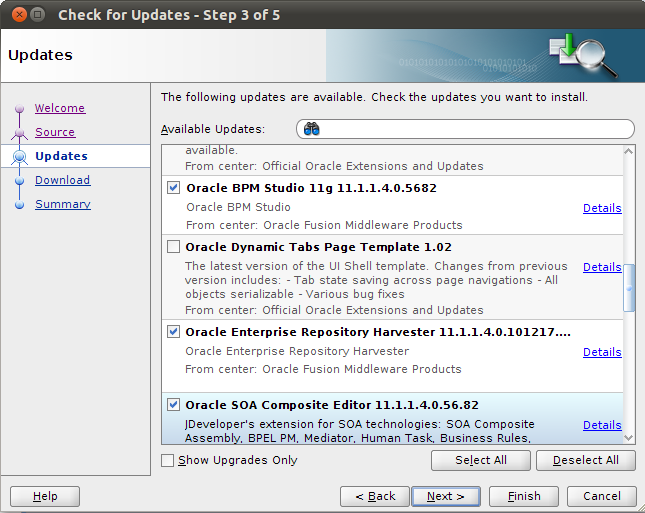Uncheck Oracle BPM Studio 11g update
Viewport: 645px width, 513px height.
[x=174, y=188]
